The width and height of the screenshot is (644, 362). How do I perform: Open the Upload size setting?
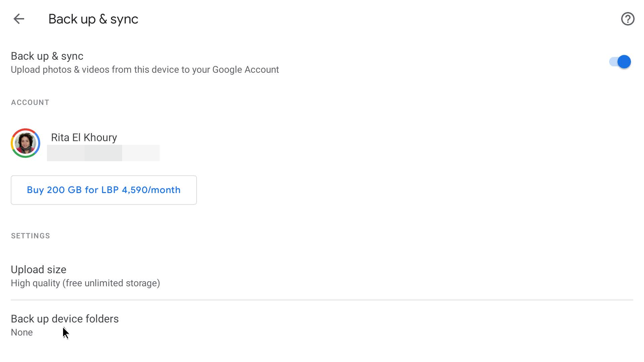[x=39, y=269]
